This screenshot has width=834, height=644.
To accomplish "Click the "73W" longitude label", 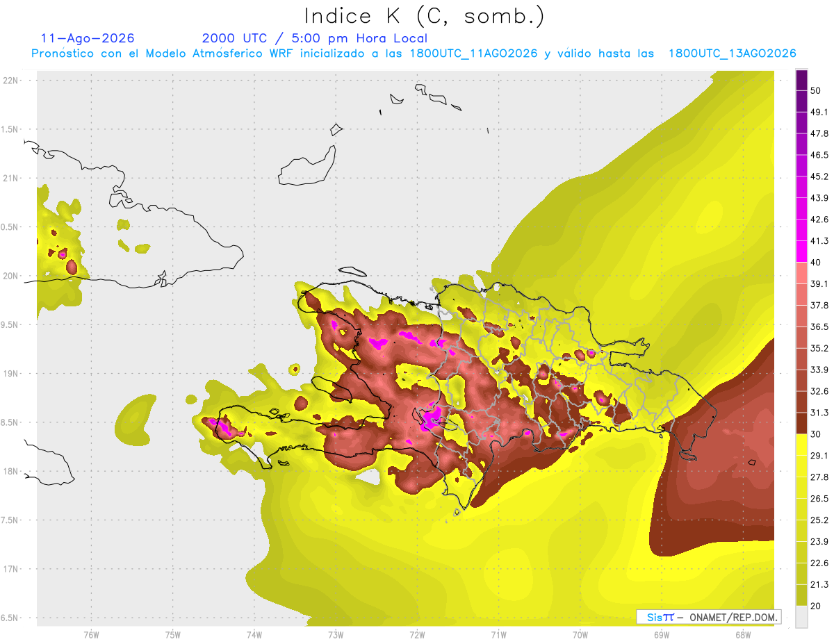I will [336, 635].
